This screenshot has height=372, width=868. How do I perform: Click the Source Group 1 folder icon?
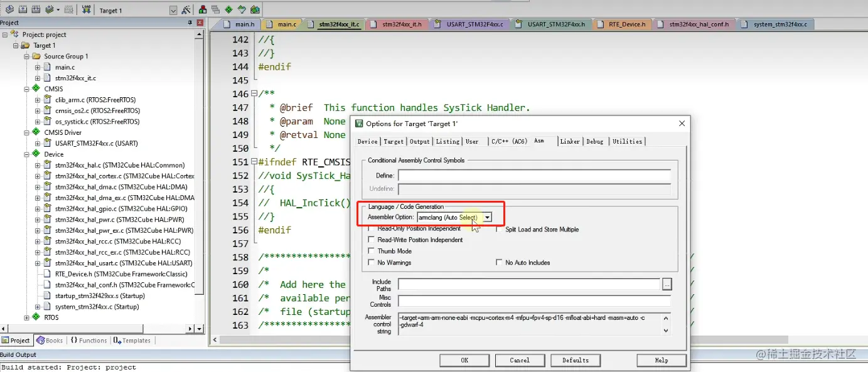click(36, 56)
